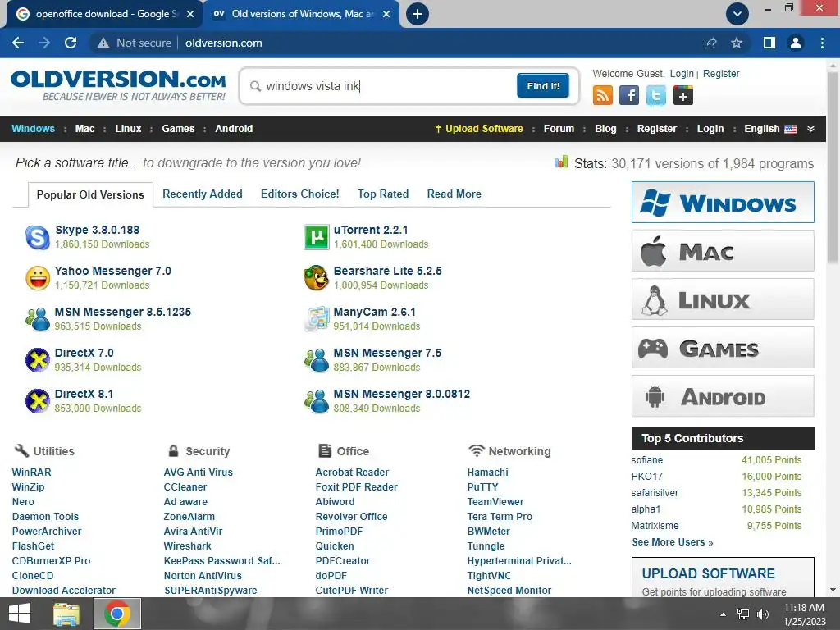Open the Forum link
This screenshot has height=630, width=840.
[x=559, y=129]
